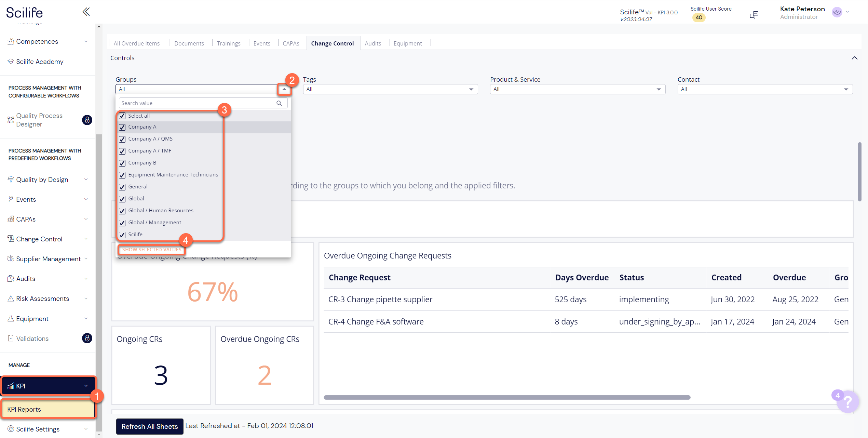Click the Quality by Design icon
Viewport: 868px width, 438px height.
[x=11, y=179]
